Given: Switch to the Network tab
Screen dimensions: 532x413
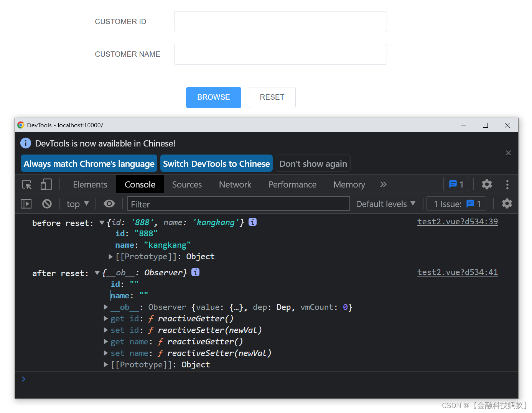Looking at the screenshot, I should coord(235,184).
